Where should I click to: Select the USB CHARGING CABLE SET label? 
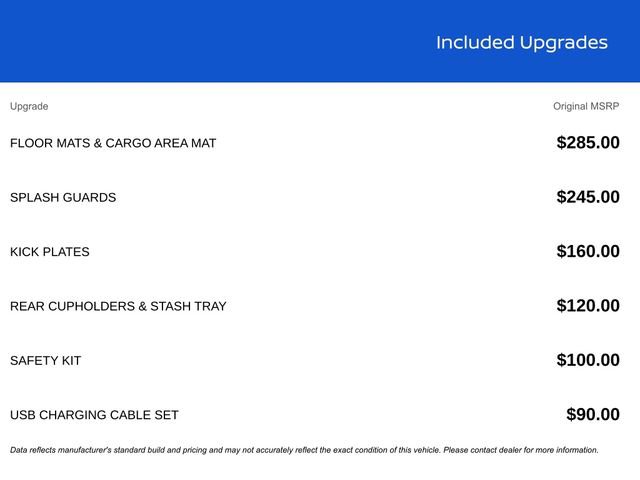click(x=94, y=415)
